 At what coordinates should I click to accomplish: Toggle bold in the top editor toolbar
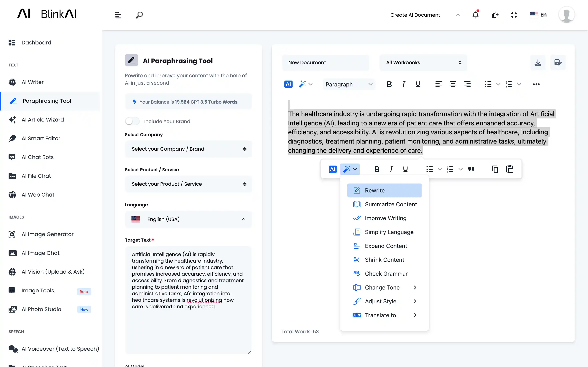point(389,84)
